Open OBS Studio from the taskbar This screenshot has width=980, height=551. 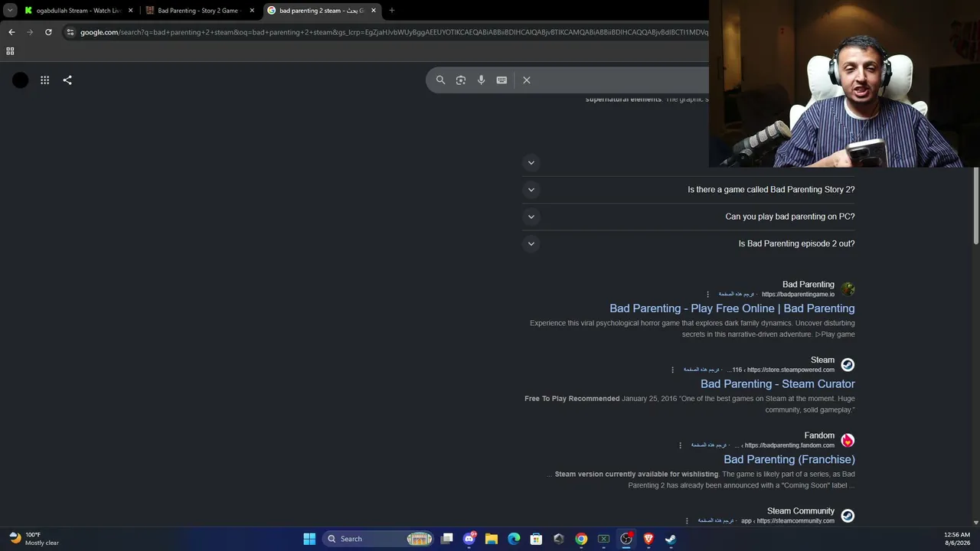pos(626,539)
